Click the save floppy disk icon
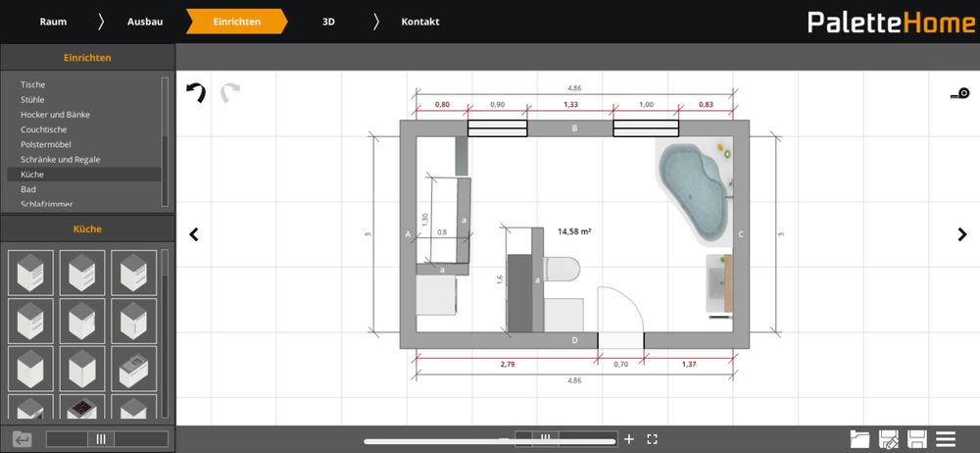Viewport: 980px width, 453px height. tap(917, 439)
